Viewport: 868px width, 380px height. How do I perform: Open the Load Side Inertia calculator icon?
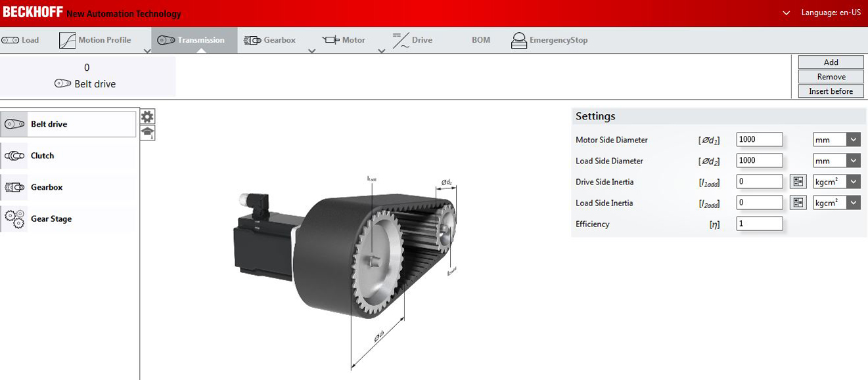click(798, 203)
